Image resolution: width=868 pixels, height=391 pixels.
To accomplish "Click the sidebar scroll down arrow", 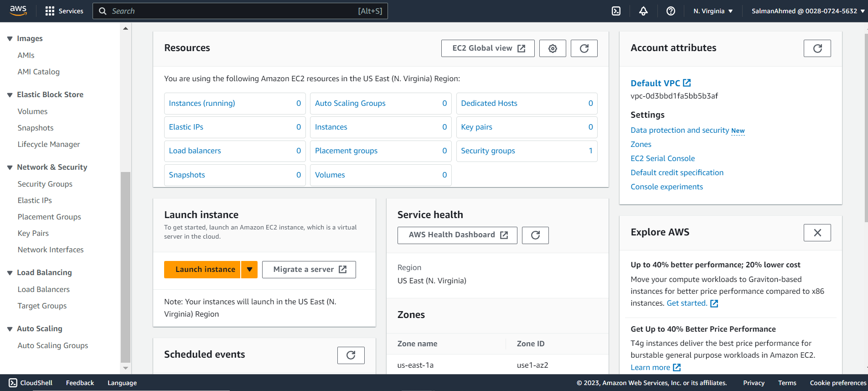I will pos(125,368).
